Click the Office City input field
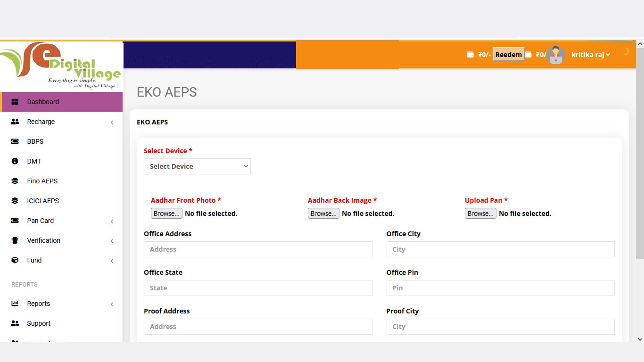Screen dimensions: 644x362 click(500, 249)
